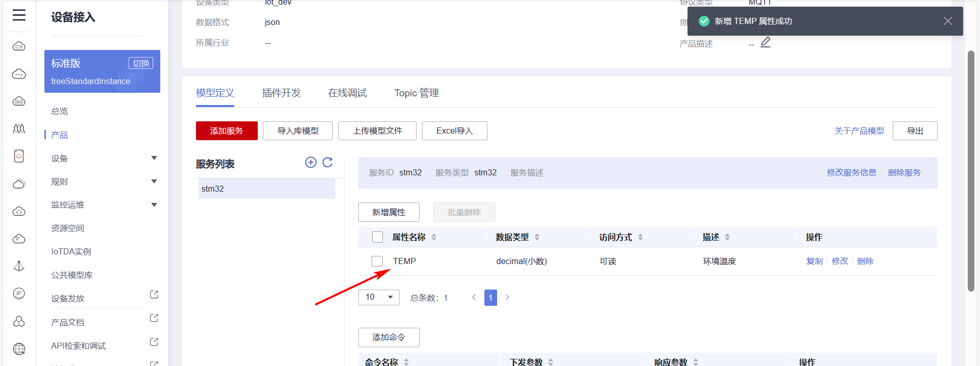Tick the select-all checkbox in property table header
Screen dimensions: 980x366
click(x=377, y=237)
